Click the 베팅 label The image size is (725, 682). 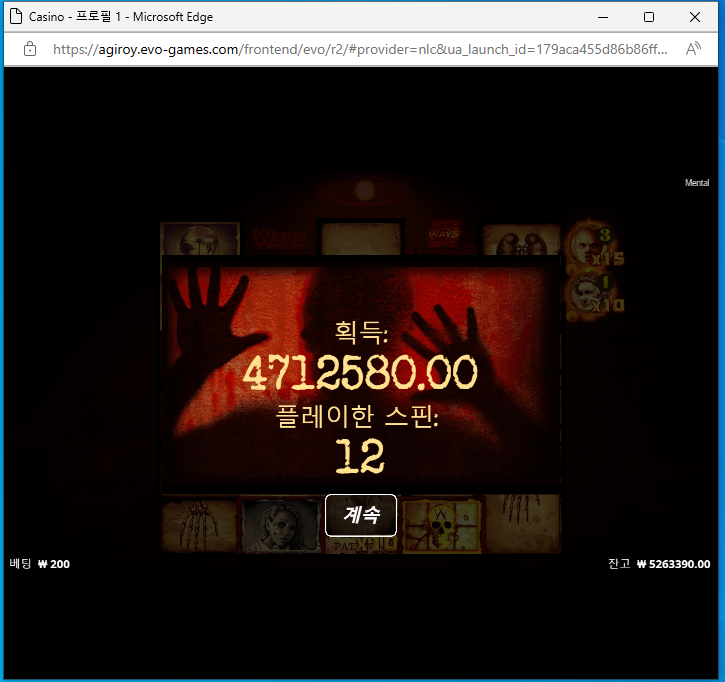tap(20, 564)
